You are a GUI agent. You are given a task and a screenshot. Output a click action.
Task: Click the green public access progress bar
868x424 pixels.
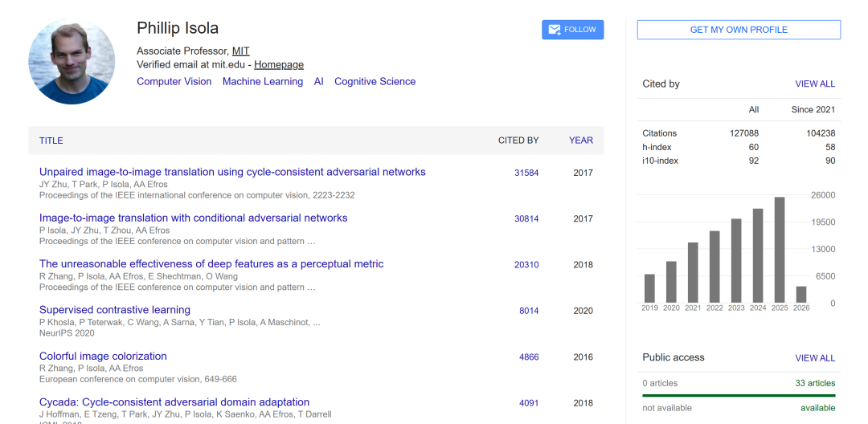coord(739,395)
